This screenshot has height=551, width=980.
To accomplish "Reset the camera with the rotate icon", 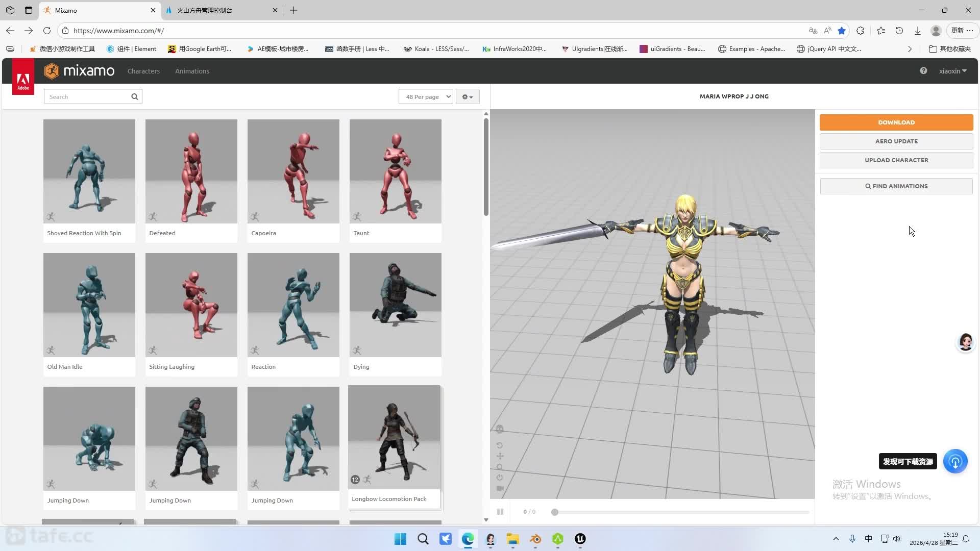I will pos(500,445).
